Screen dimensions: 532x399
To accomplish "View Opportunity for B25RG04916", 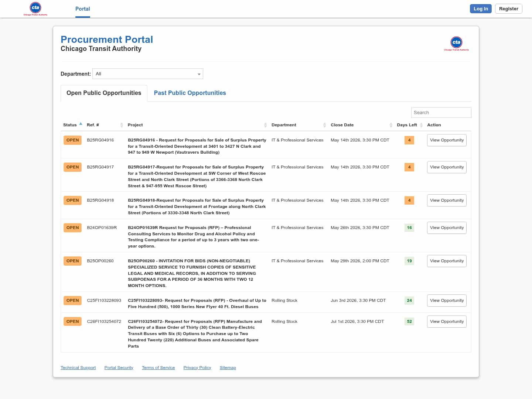I will [447, 140].
